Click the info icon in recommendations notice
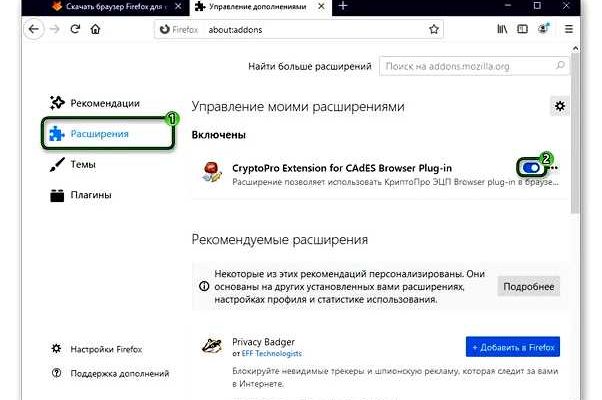 [x=204, y=286]
